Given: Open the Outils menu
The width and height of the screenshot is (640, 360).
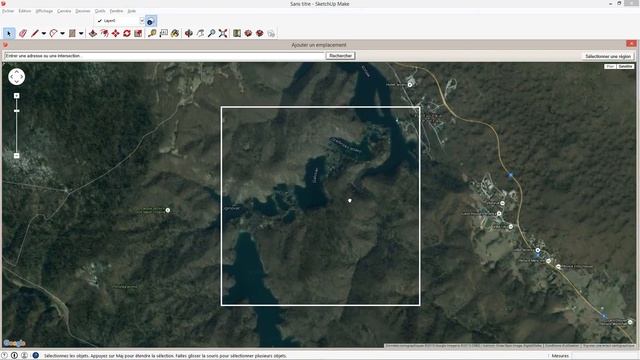Looking at the screenshot, I should point(100,11).
